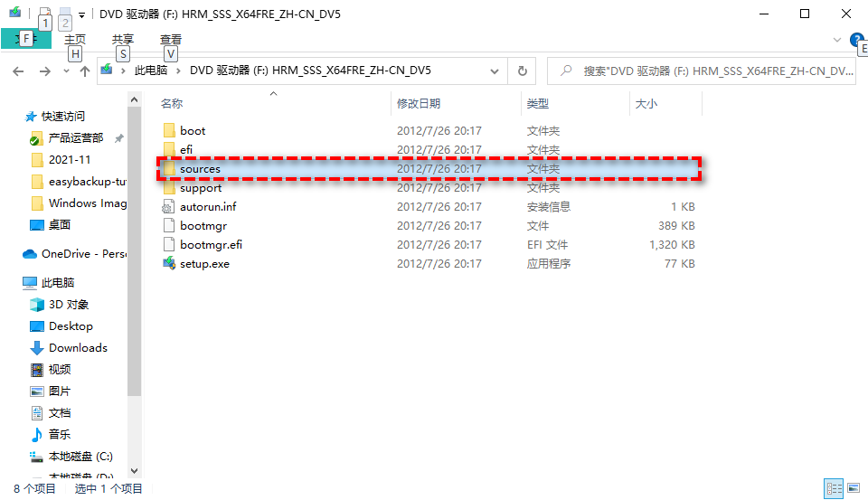Sort by the 修改日期 column header
This screenshot has height=500, width=868.
(419, 104)
